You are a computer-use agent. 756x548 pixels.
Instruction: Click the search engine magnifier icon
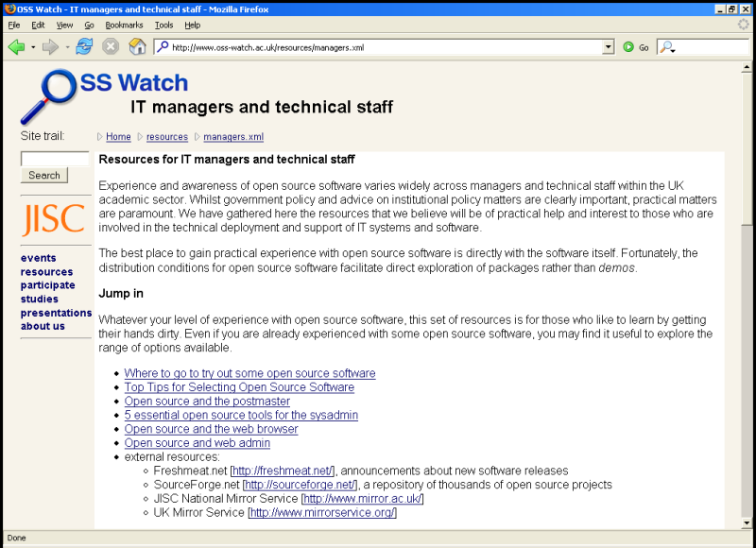[667, 47]
